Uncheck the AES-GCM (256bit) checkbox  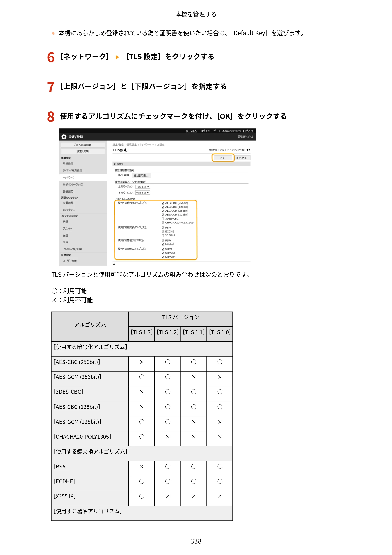163,211
